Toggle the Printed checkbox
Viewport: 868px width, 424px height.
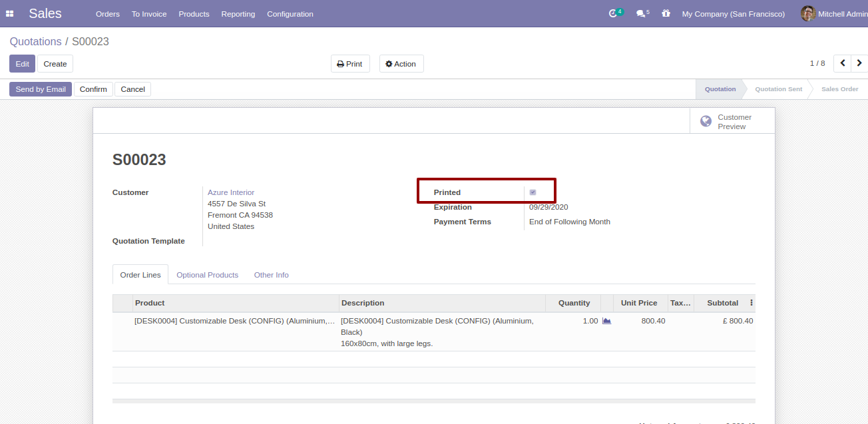[533, 192]
